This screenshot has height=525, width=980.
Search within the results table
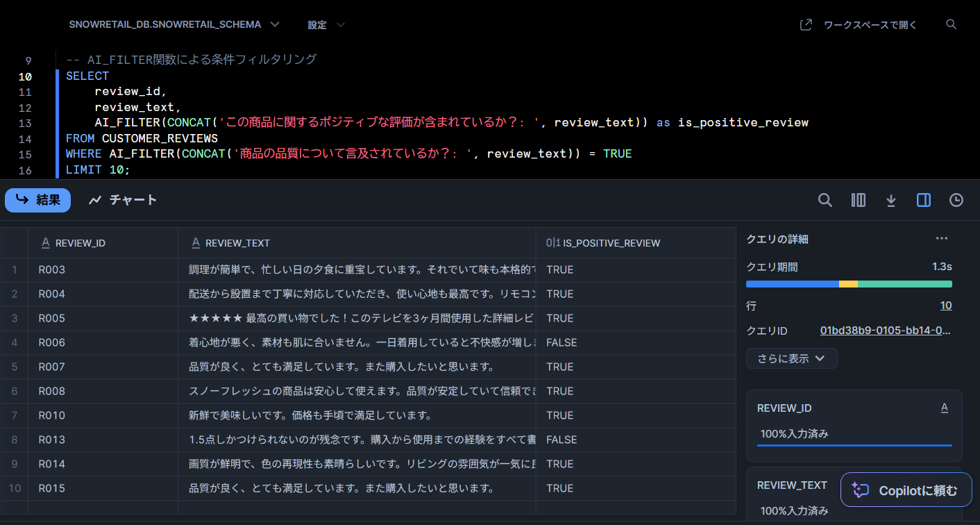point(825,200)
